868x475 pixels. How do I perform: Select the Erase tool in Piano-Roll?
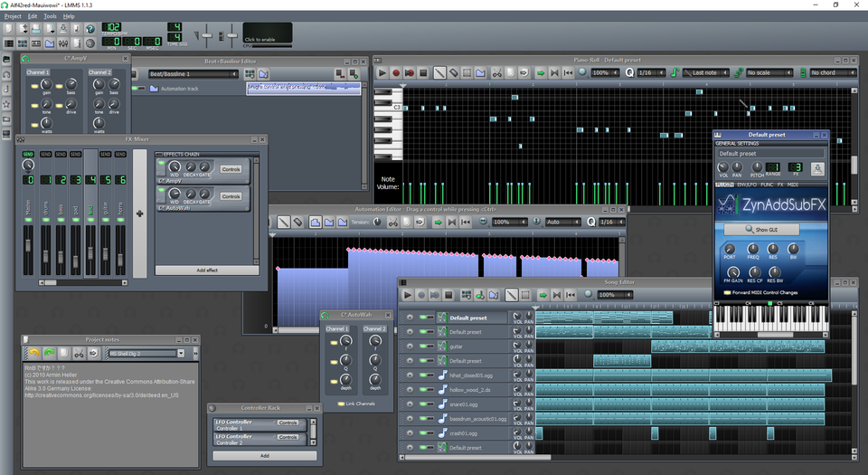pos(454,72)
